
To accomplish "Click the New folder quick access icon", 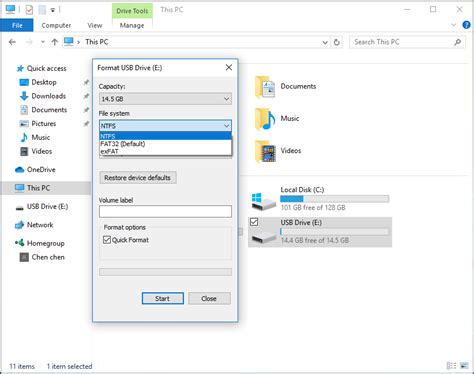I will click(x=42, y=10).
